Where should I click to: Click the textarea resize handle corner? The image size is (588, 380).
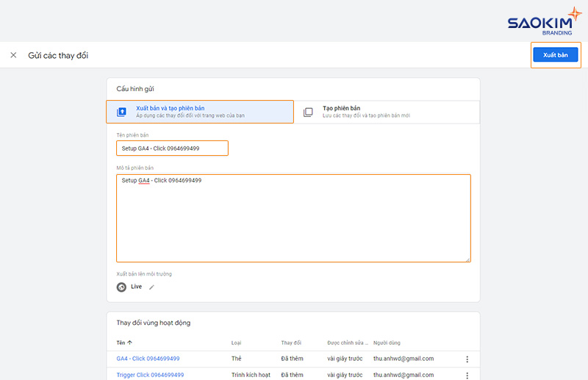point(468,259)
